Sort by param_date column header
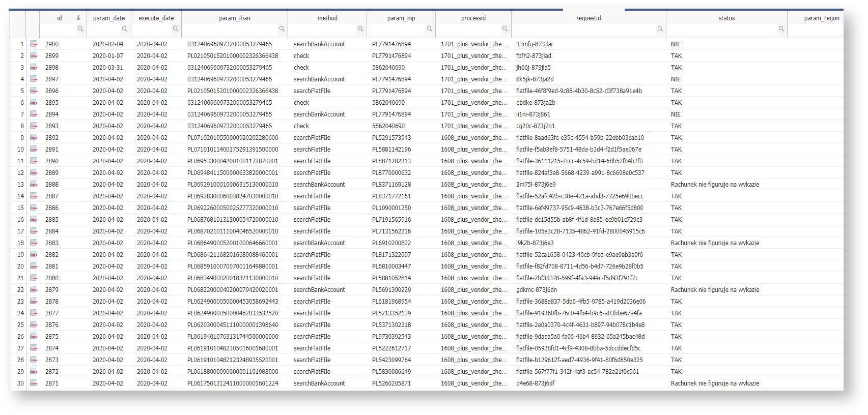Image resolution: width=868 pixels, height=415 pixels. tap(109, 18)
